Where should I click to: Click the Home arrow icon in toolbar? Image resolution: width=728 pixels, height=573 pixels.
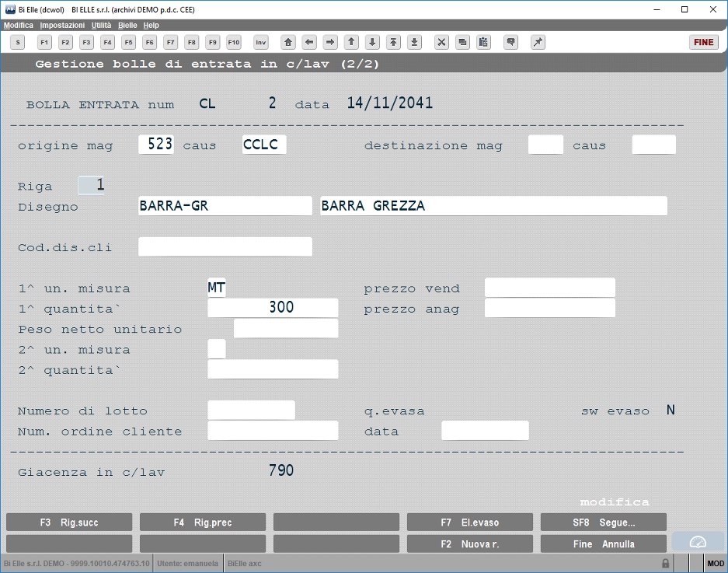pyautogui.click(x=288, y=42)
